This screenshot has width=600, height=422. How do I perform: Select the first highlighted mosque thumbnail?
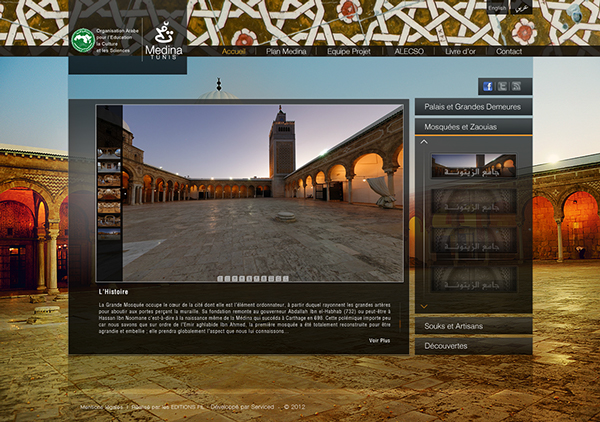click(x=473, y=165)
